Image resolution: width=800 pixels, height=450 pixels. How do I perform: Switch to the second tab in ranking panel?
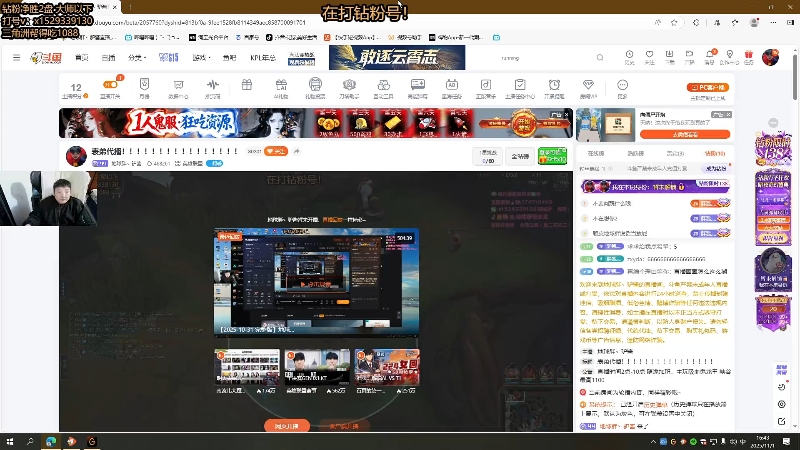point(636,153)
